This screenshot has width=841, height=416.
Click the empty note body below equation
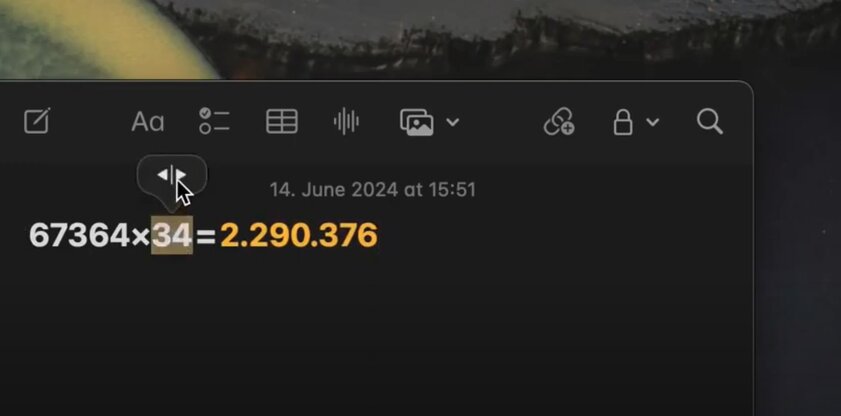pyautogui.click(x=375, y=332)
